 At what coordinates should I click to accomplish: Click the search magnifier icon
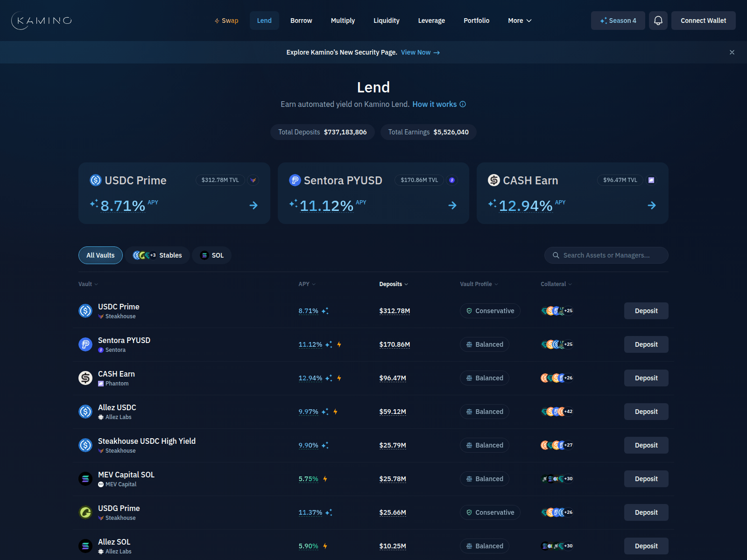pos(556,255)
